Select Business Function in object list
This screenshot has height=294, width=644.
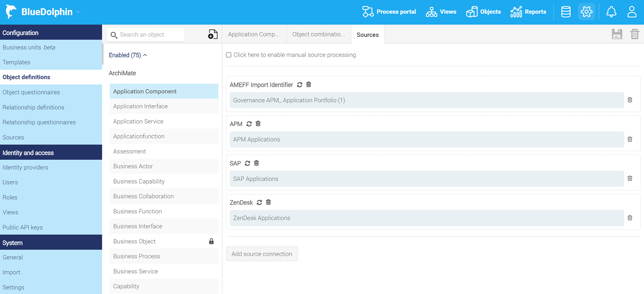[x=164, y=212]
